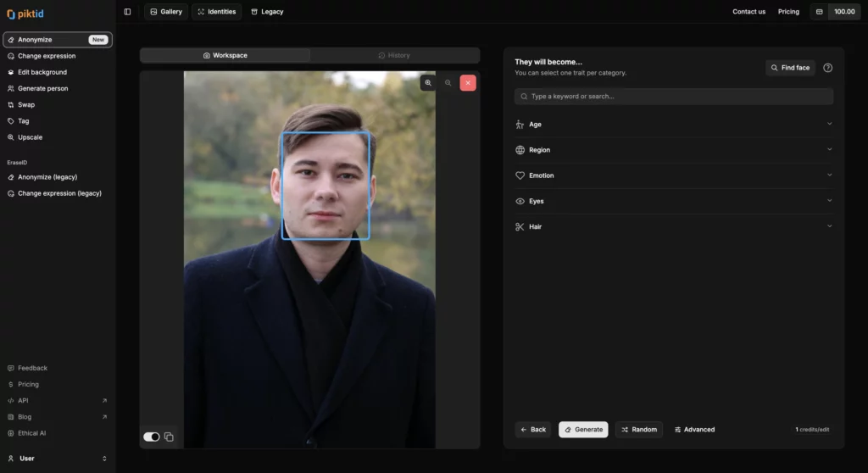Click the New badge on Anonymize

click(x=98, y=40)
